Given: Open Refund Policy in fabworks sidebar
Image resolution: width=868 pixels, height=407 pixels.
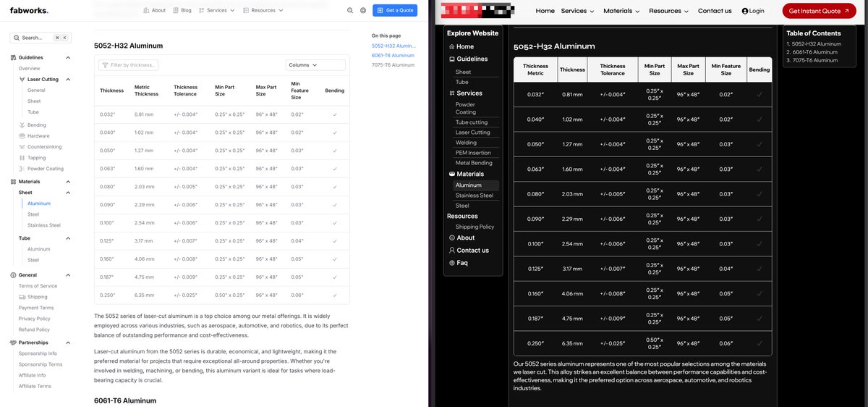Looking at the screenshot, I should [x=34, y=330].
